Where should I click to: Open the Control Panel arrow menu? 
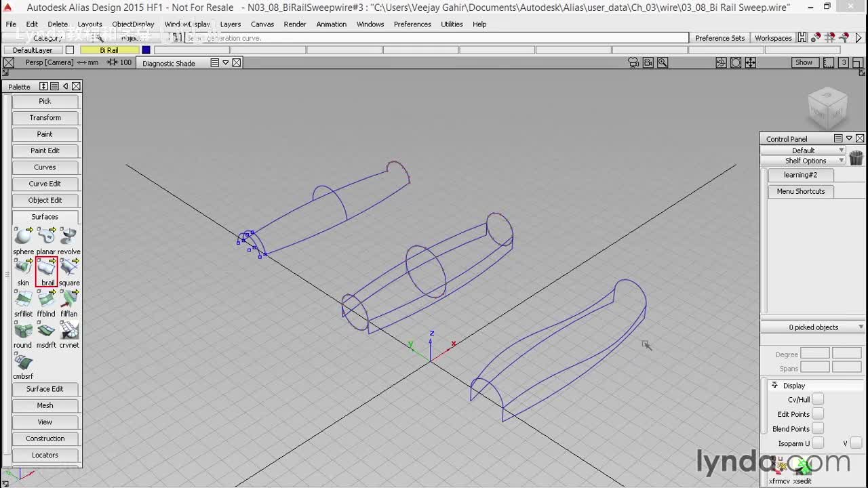[x=849, y=138]
